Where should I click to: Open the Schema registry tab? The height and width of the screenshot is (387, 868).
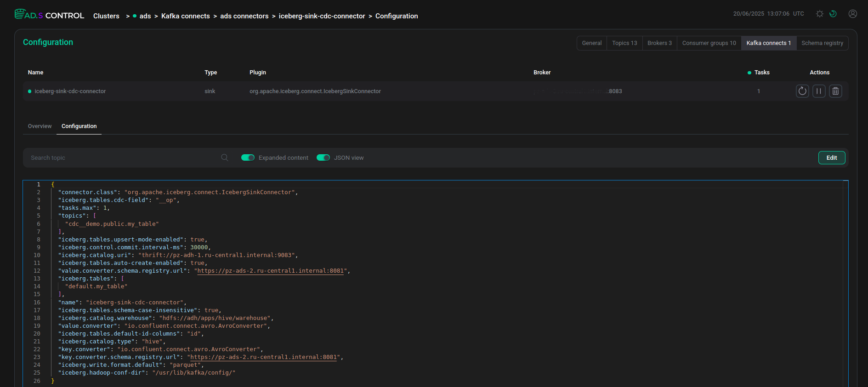click(x=823, y=43)
